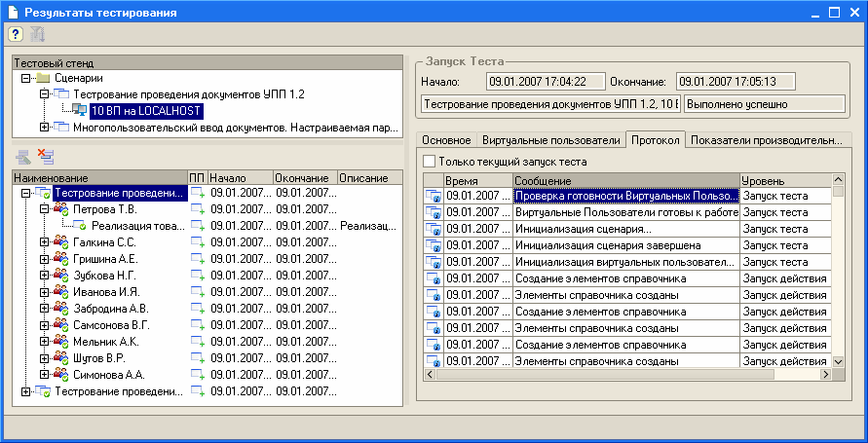The height and width of the screenshot is (443, 868).
Task: Open the Виртуальные пользователи tab
Action: click(x=550, y=140)
